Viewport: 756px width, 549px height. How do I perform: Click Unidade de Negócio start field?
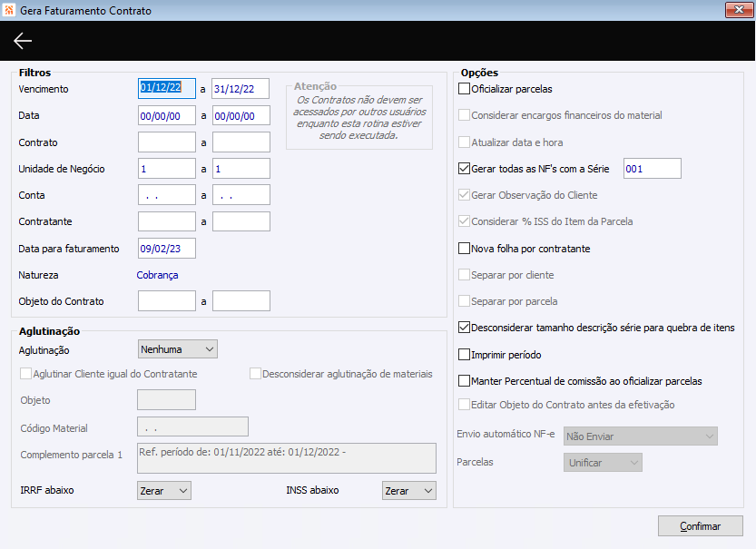pyautogui.click(x=167, y=169)
